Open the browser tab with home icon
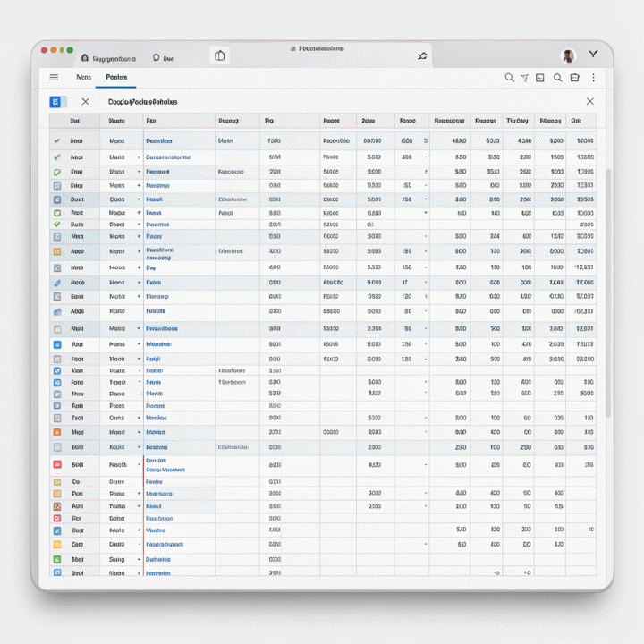The height and width of the screenshot is (644, 644). coord(108,58)
